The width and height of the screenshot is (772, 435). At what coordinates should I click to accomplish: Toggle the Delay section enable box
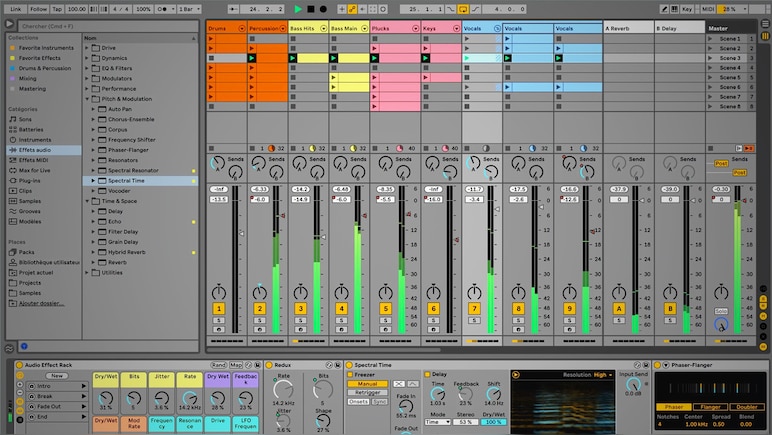pyautogui.click(x=427, y=374)
